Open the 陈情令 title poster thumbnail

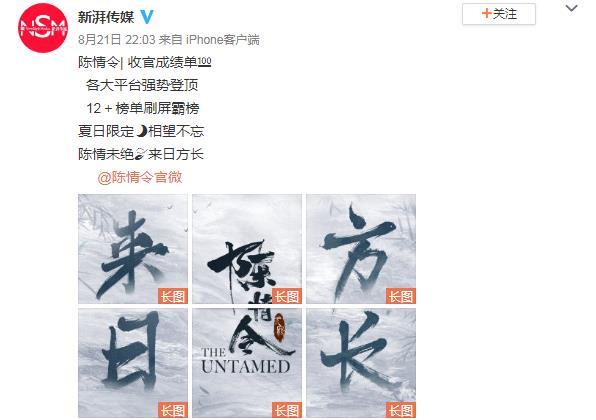pos(247,249)
